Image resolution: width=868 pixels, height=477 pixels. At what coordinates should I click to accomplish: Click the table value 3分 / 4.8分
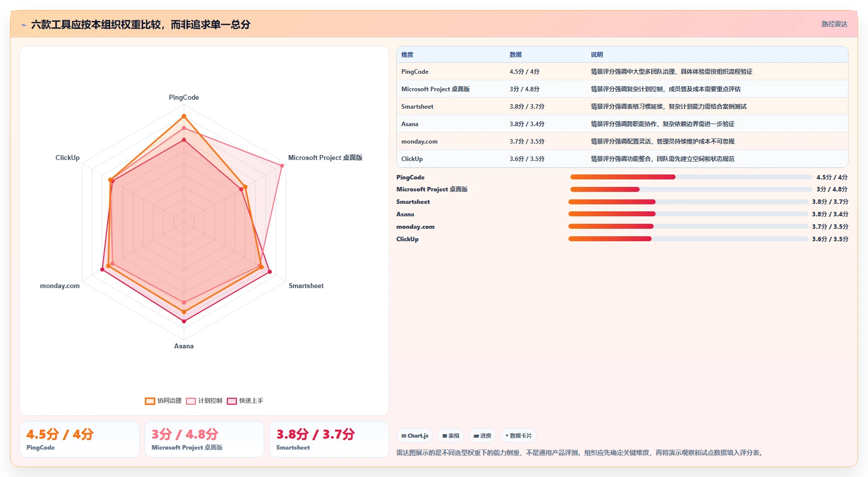click(524, 89)
